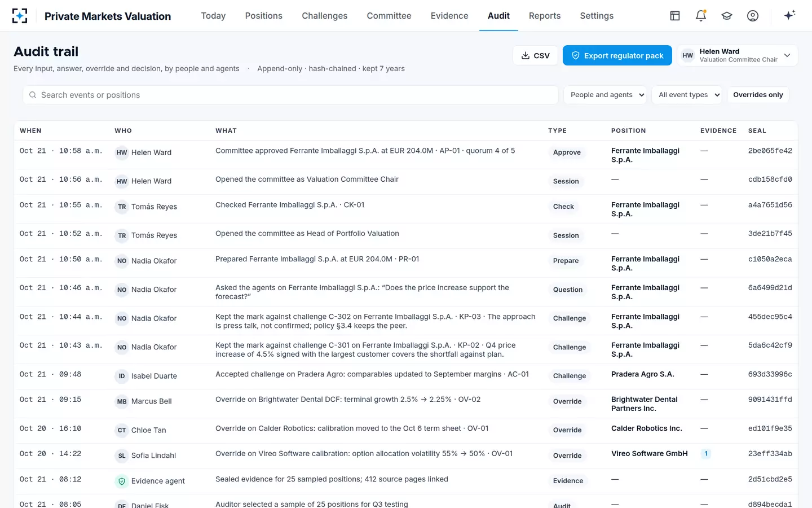Open the layout panel icon
This screenshot has width=812, height=508.
pyautogui.click(x=675, y=16)
